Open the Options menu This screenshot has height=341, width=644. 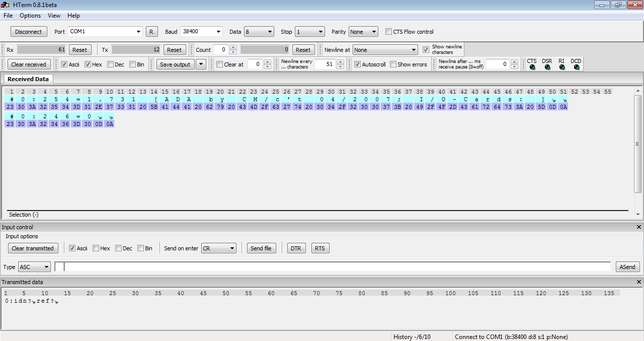pos(30,16)
